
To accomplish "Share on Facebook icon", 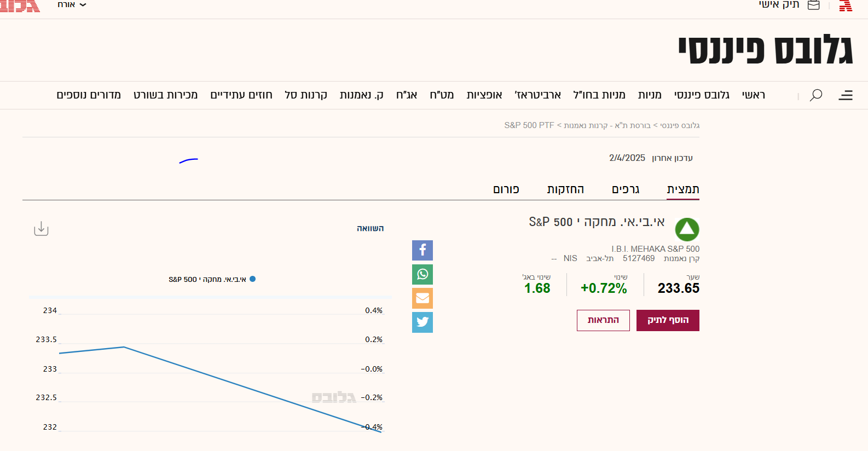I will click(423, 250).
